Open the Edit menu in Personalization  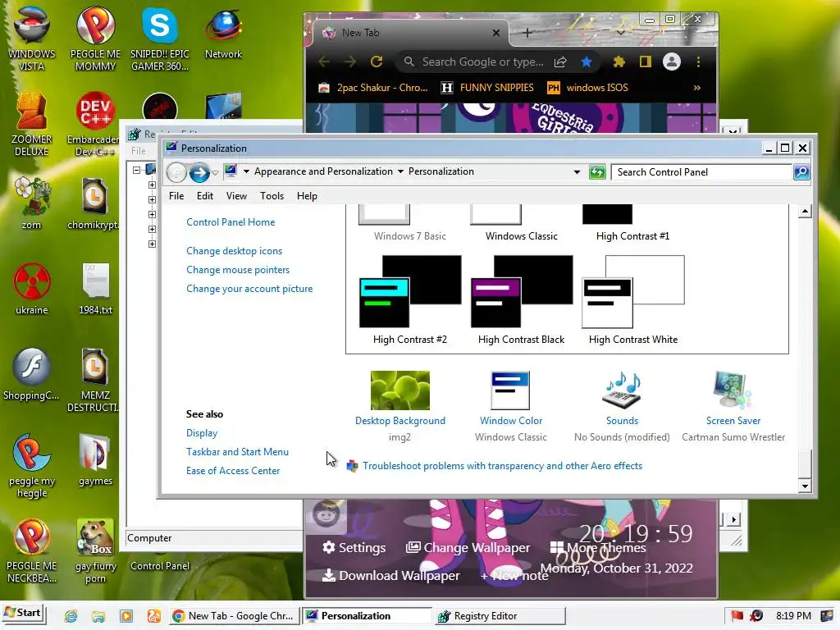click(204, 196)
